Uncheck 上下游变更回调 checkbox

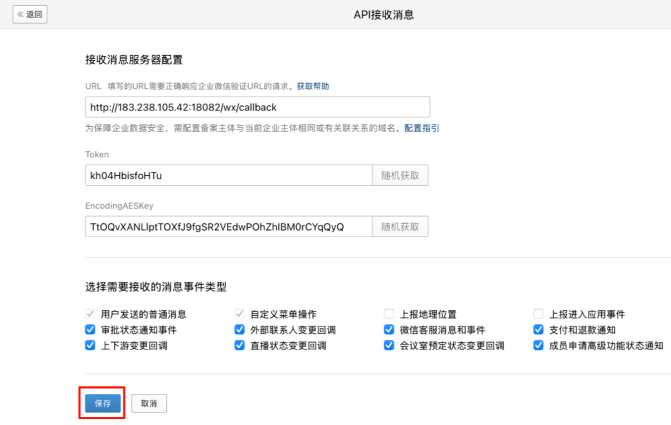point(90,345)
